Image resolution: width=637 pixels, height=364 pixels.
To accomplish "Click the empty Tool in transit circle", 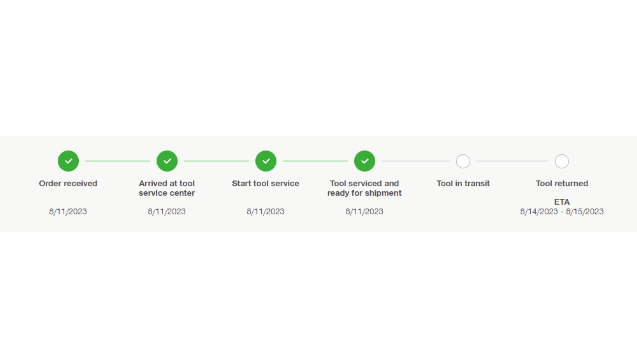I will click(x=463, y=161).
